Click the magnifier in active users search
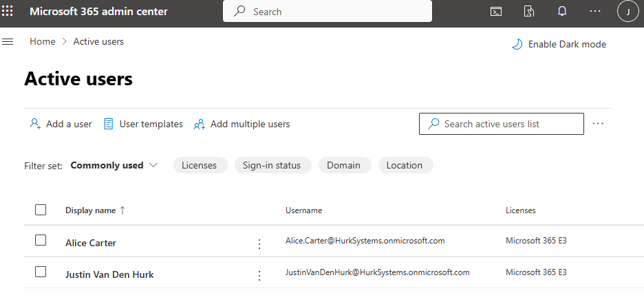 (x=433, y=124)
